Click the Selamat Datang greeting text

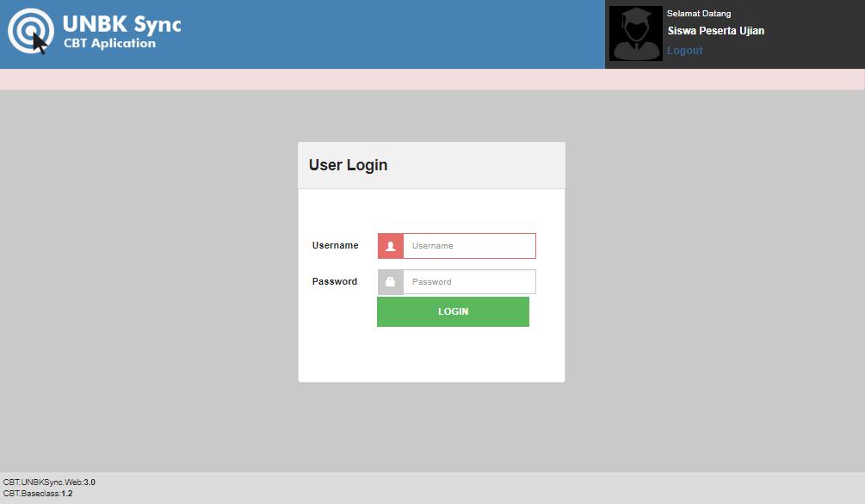(699, 13)
